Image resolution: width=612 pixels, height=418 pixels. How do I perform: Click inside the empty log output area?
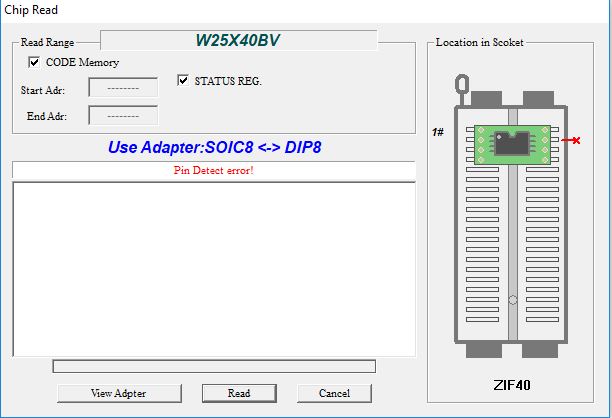pos(214,269)
